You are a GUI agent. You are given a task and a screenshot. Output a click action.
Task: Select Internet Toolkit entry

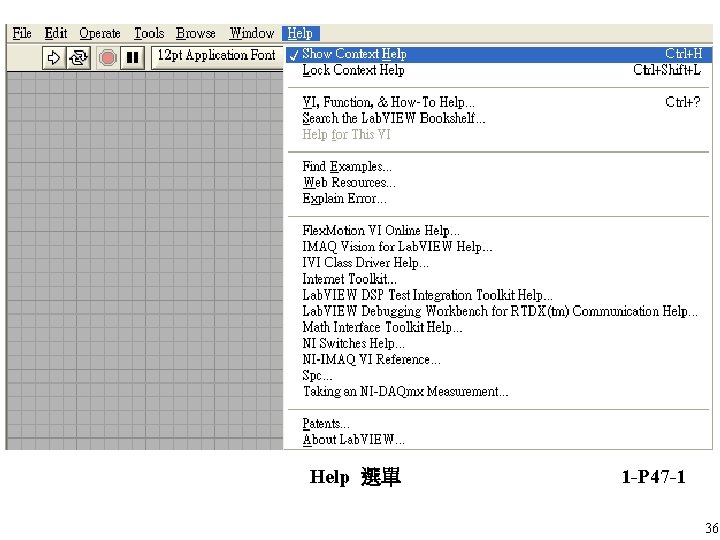[499, 279]
